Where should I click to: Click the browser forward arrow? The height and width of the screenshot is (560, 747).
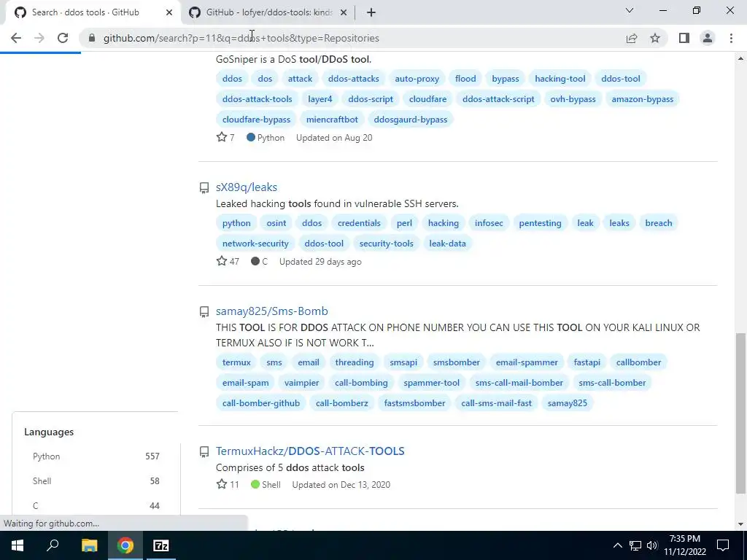(x=39, y=38)
